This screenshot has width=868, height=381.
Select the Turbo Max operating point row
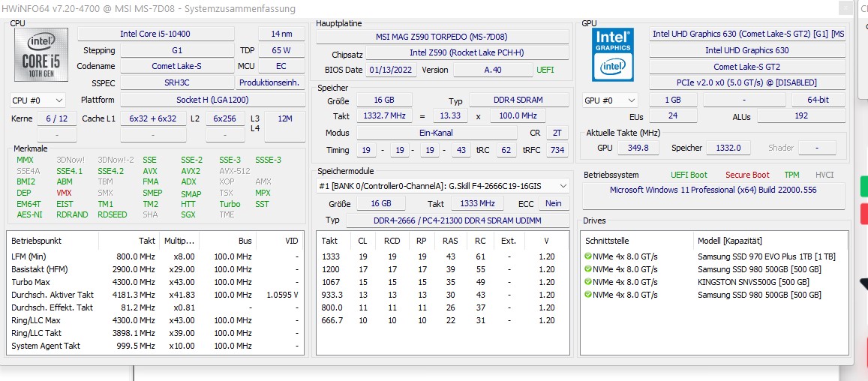155,282
